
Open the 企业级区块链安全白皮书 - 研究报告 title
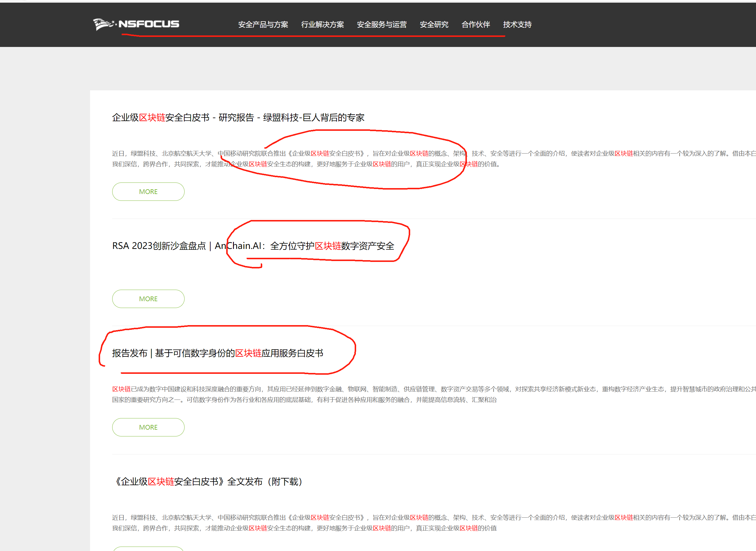238,118
